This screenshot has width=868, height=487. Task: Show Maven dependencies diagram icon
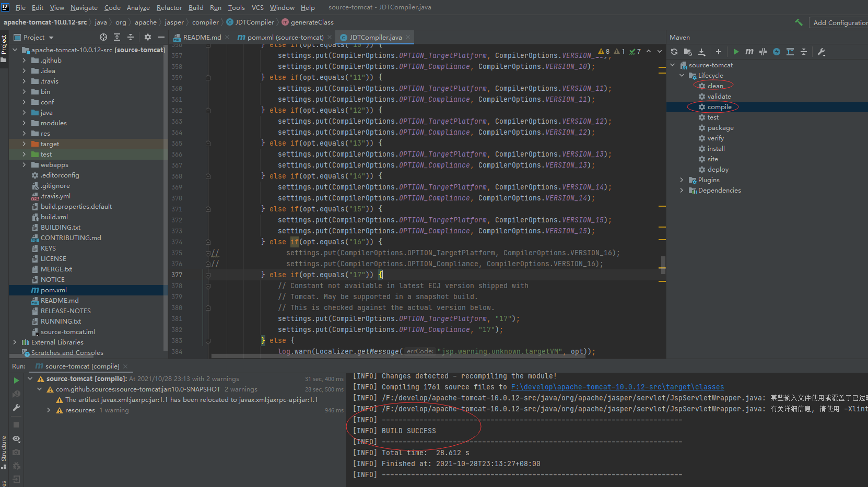pos(790,52)
